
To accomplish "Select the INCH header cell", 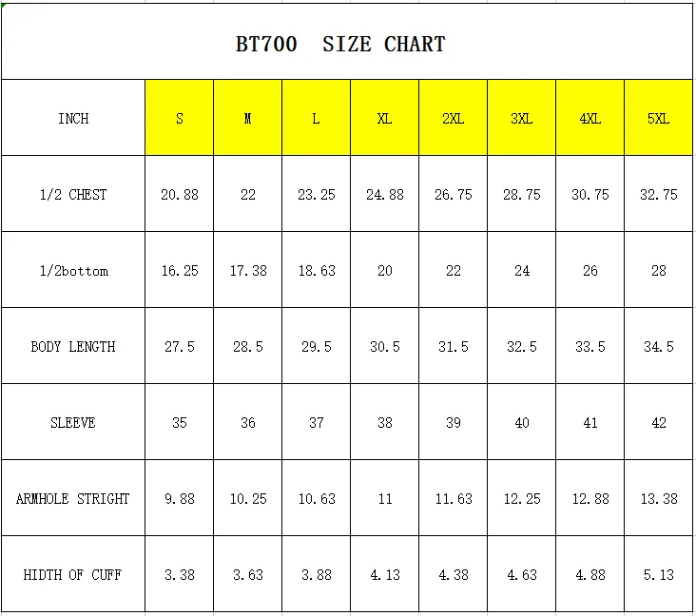I will [73, 118].
